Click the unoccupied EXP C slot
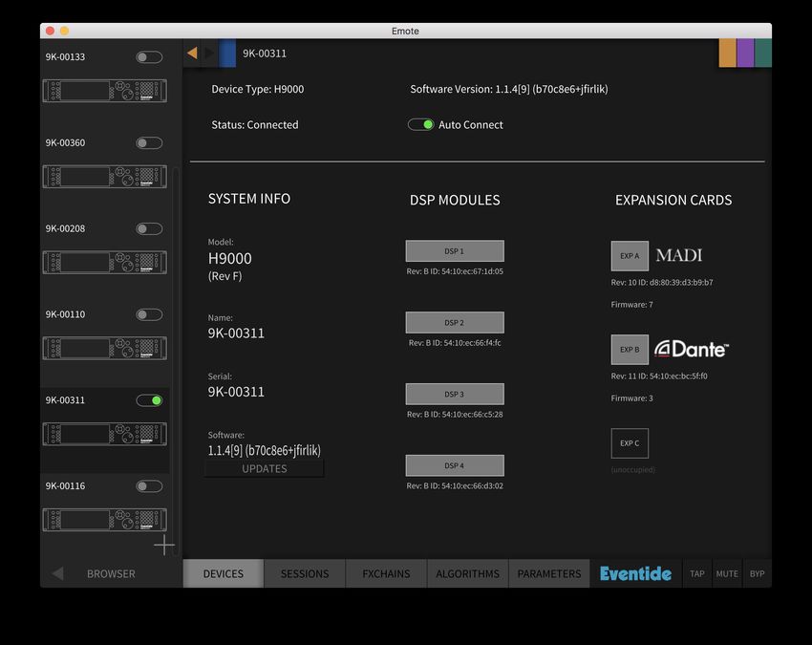The image size is (812, 645). (630, 443)
